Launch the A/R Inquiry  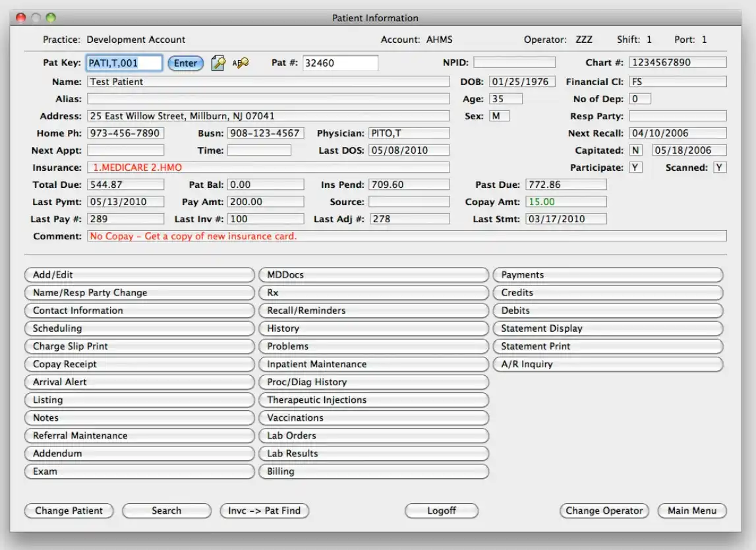pyautogui.click(x=607, y=363)
